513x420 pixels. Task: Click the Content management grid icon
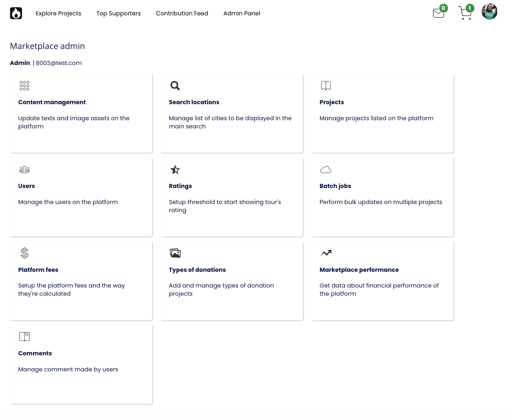[x=24, y=86]
